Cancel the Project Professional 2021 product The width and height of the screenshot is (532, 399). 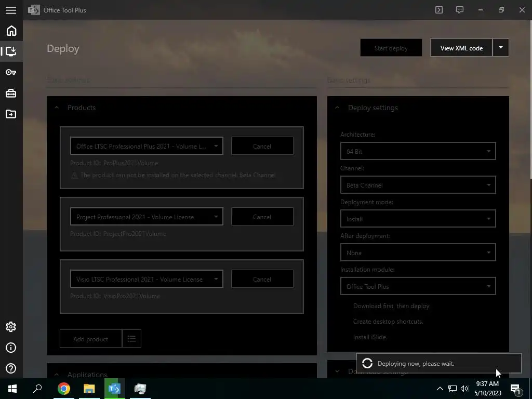pyautogui.click(x=262, y=217)
